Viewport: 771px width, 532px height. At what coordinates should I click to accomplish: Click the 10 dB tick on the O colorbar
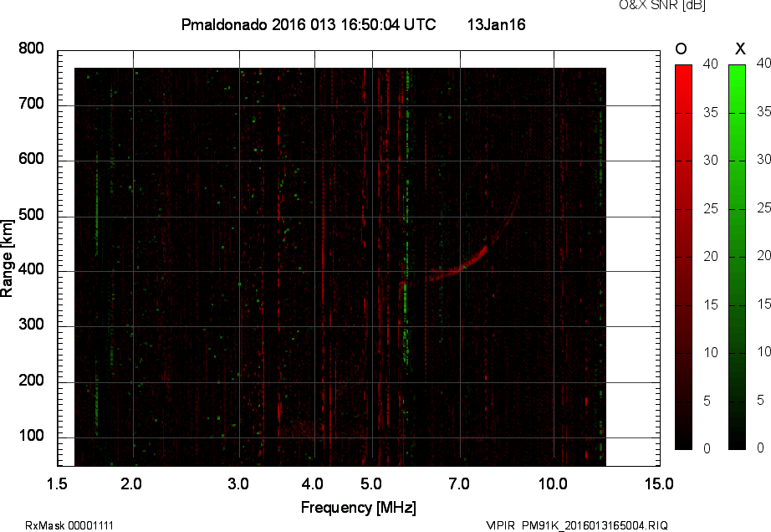pyautogui.click(x=711, y=352)
